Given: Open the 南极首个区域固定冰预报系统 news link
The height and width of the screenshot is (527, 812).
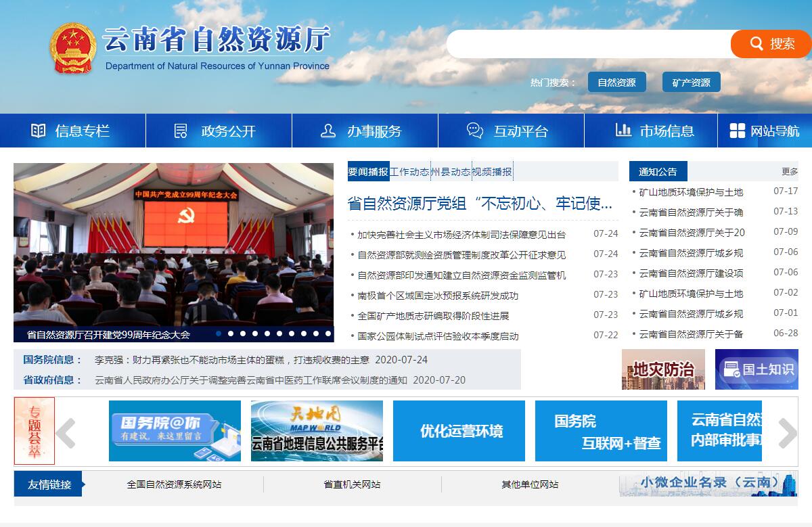Looking at the screenshot, I should pyautogui.click(x=438, y=296).
